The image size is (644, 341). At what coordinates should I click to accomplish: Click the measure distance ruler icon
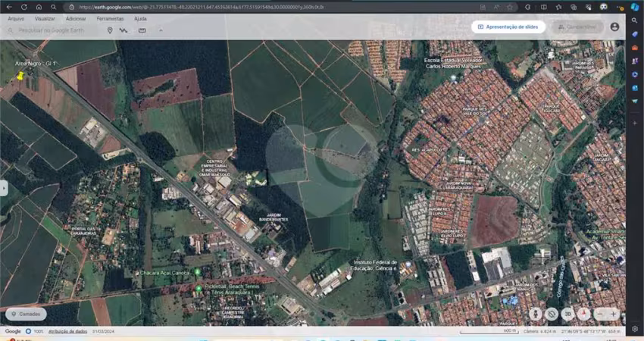pyautogui.click(x=143, y=30)
